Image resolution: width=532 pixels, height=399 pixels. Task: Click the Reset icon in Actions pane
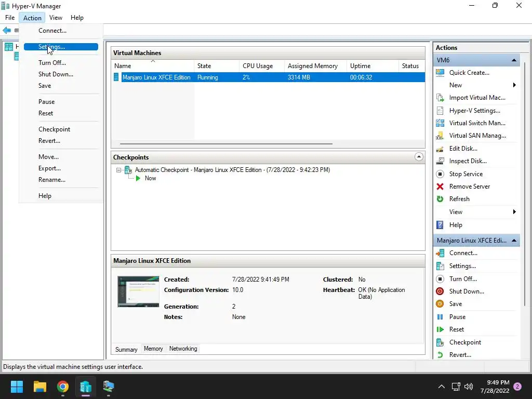click(440, 329)
